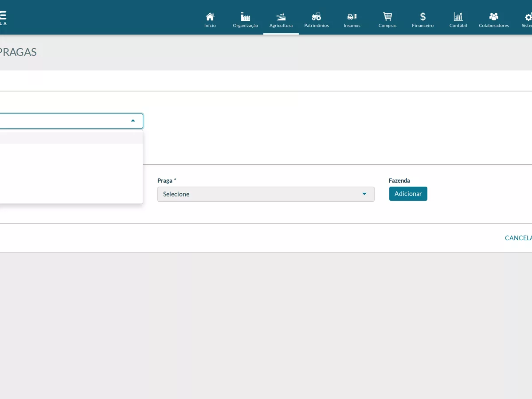Click the Adicionar button
This screenshot has height=399, width=532.
(x=408, y=194)
